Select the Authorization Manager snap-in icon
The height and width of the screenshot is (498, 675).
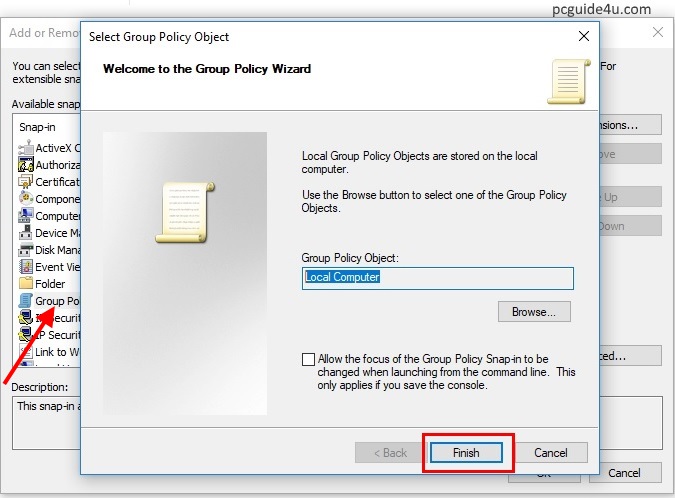coord(26,165)
